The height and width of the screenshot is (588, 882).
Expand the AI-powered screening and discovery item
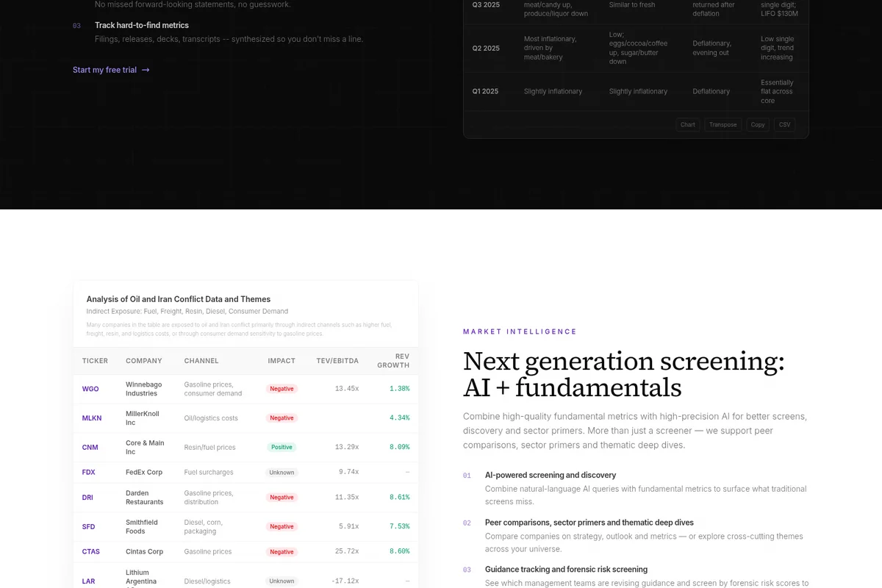551,475
